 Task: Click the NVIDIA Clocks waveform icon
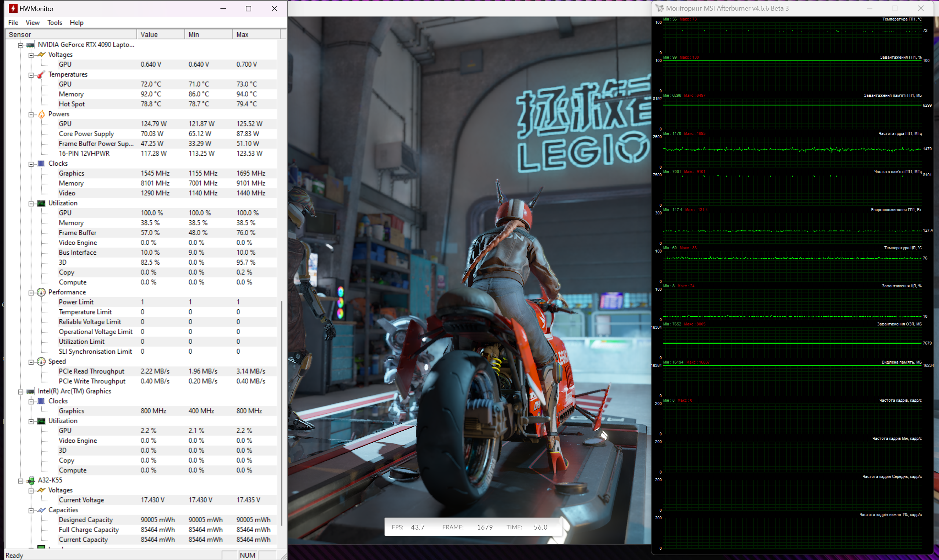(x=41, y=163)
